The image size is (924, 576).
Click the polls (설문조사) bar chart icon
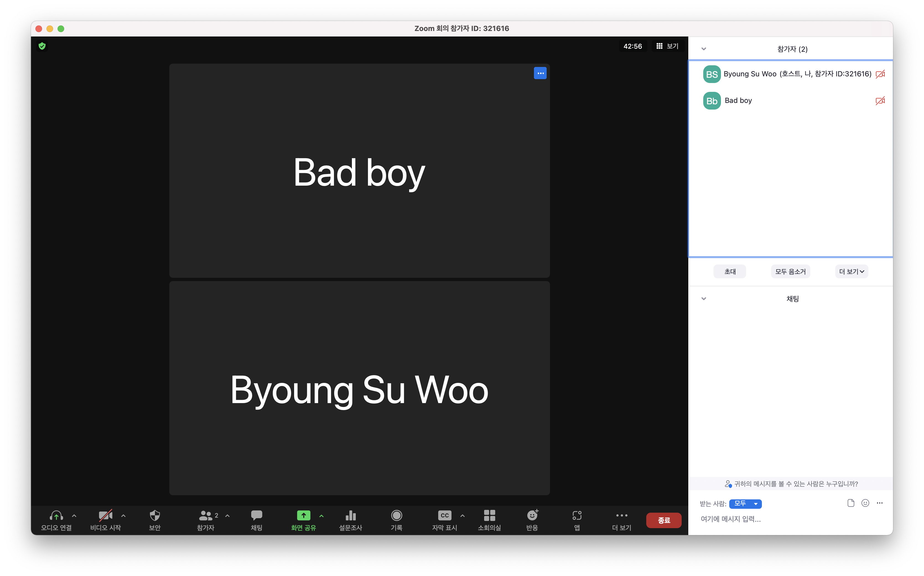[351, 516]
